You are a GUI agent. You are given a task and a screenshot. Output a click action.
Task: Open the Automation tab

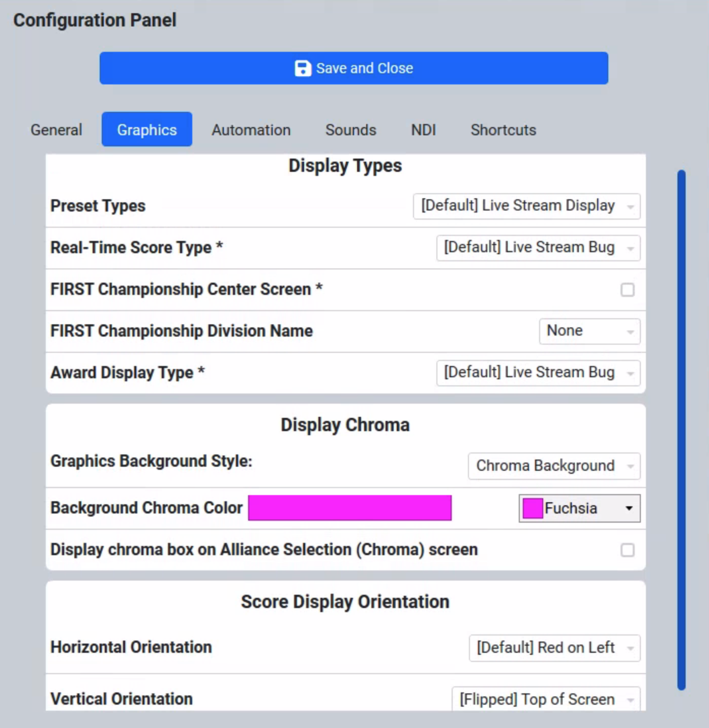click(x=251, y=130)
